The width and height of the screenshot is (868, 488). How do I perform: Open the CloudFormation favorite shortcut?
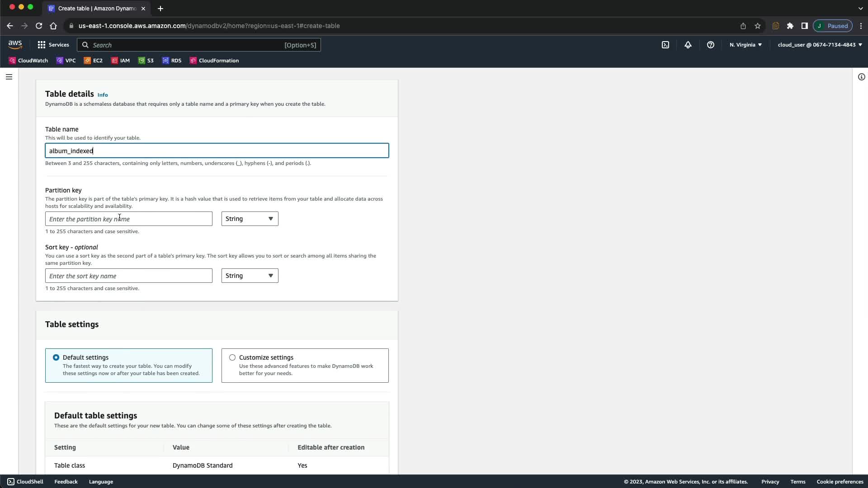214,61
